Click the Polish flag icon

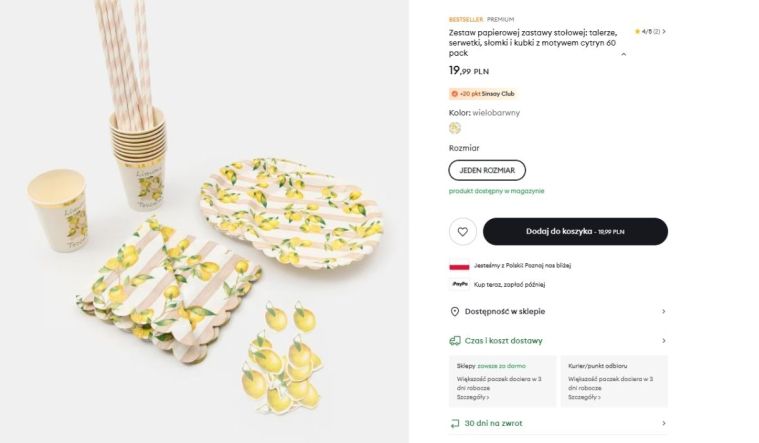click(x=459, y=266)
